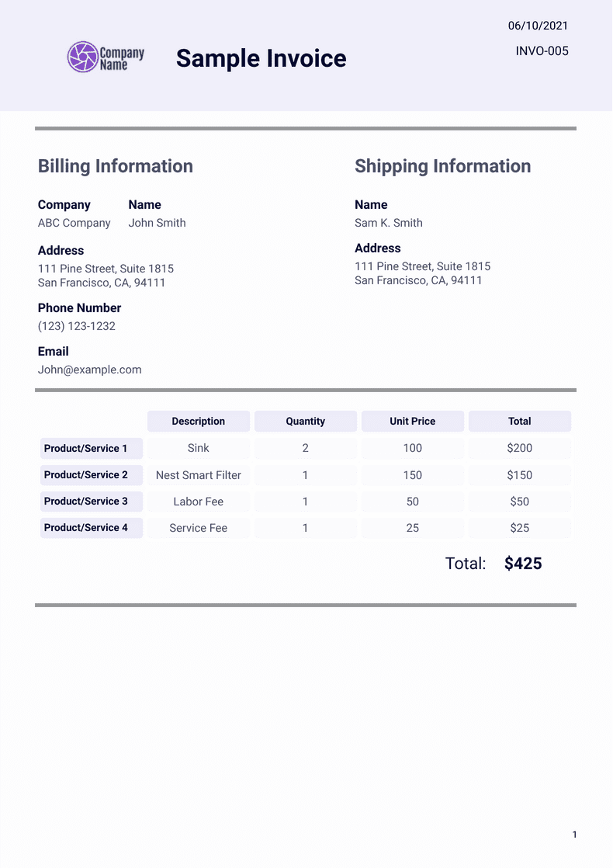The height and width of the screenshot is (868, 613).
Task: Click the purple company logo icon
Action: coord(82,57)
